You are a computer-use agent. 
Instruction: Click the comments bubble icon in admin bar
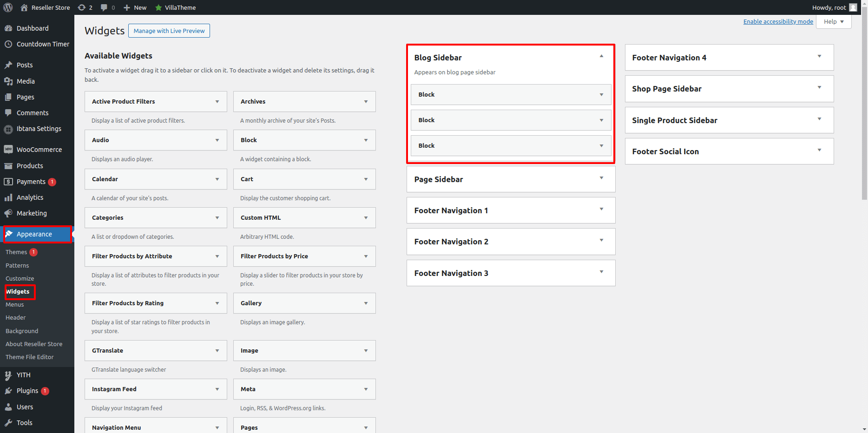(x=104, y=7)
